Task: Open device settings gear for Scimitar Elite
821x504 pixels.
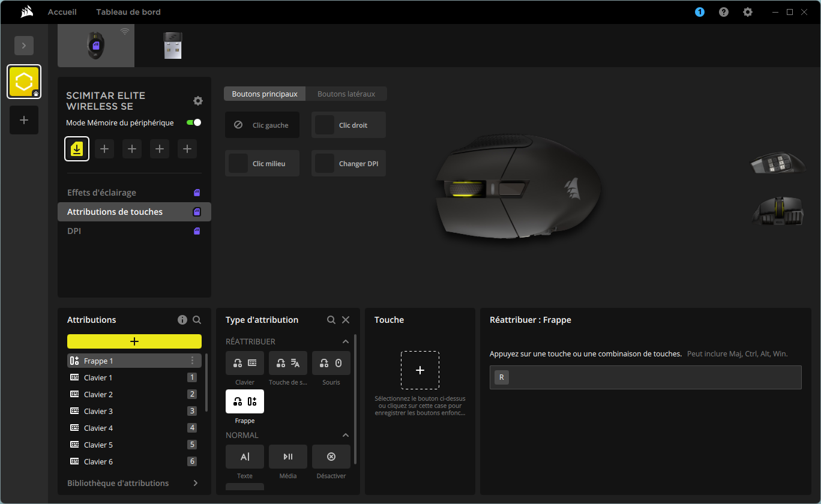Action: pos(197,101)
